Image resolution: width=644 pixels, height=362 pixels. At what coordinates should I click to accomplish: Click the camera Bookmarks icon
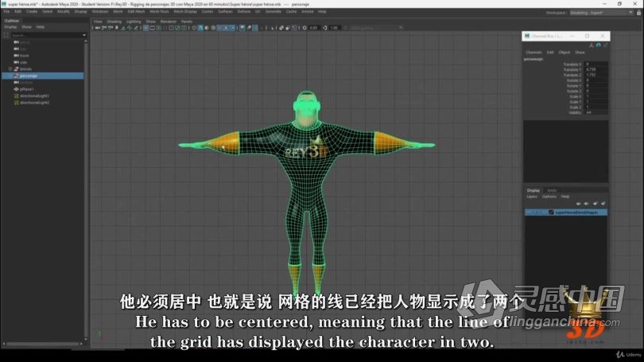(x=117, y=28)
